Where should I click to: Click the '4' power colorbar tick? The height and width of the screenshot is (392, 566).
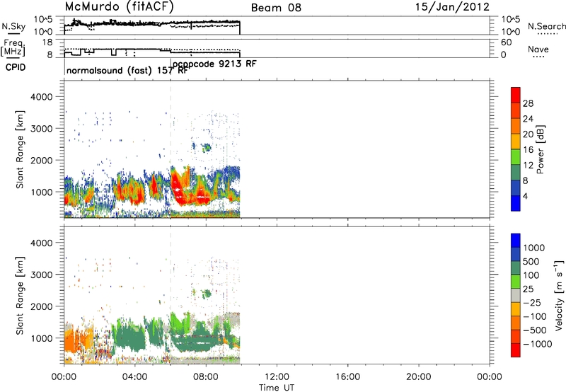[525, 196]
